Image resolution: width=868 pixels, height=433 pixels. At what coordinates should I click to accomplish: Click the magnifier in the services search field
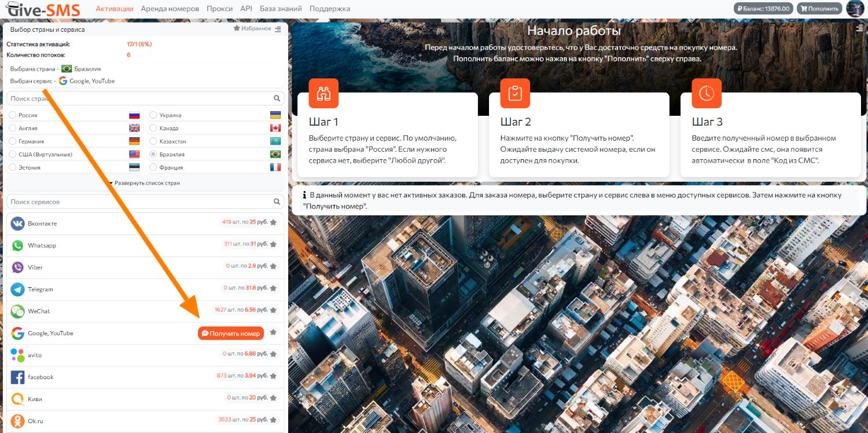point(277,202)
